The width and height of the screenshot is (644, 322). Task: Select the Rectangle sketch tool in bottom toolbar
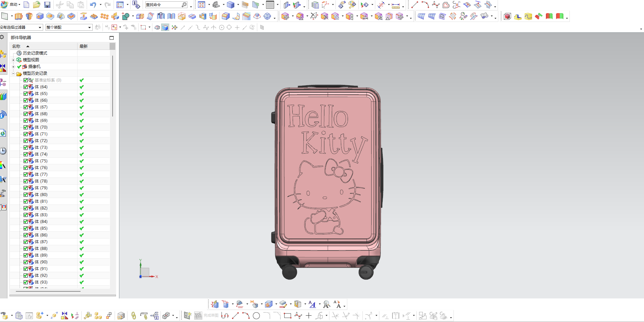[288, 316]
